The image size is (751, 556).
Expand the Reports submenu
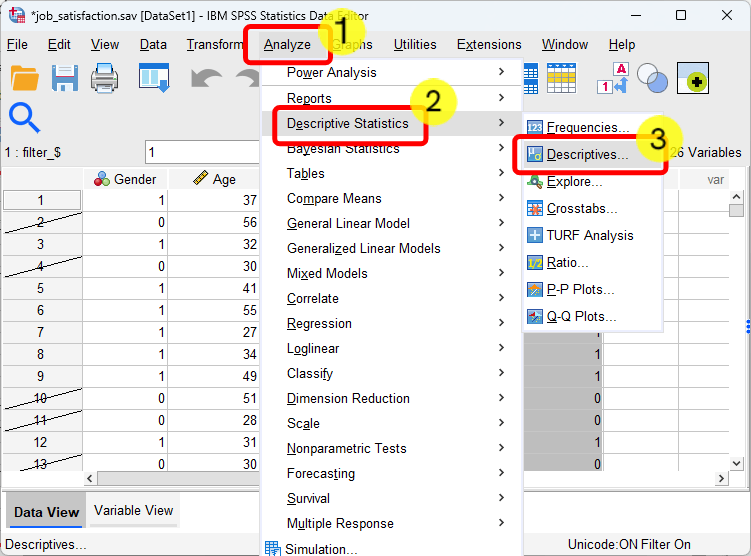coord(392,98)
